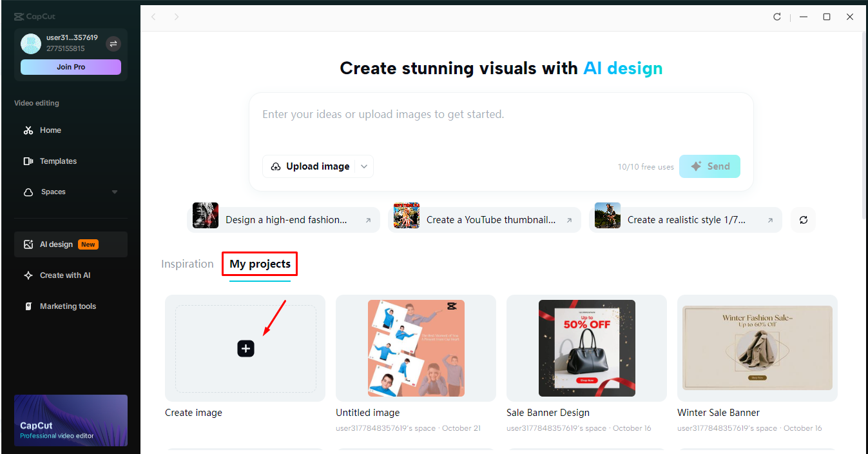Refresh the prompt suggestions
868x454 pixels.
point(804,220)
